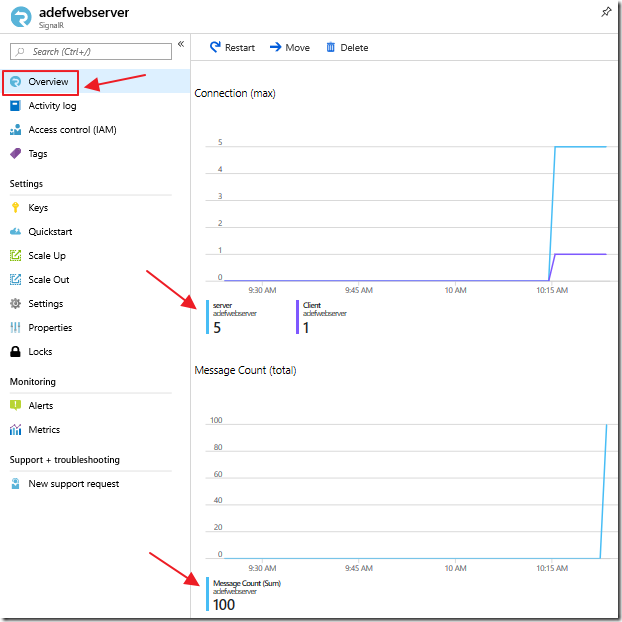
Task: Click the Quickstart cloud icon
Action: coord(15,231)
